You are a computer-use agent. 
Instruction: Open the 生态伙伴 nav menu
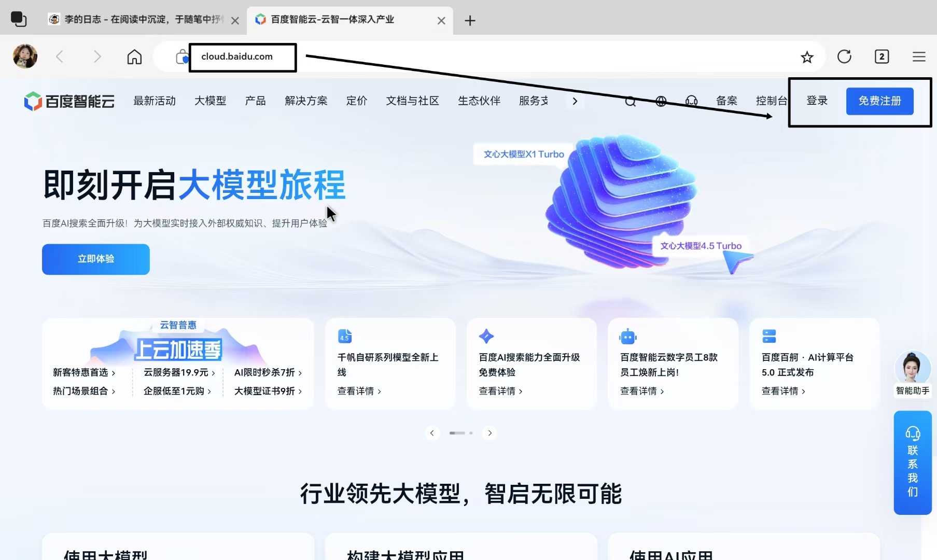479,101
